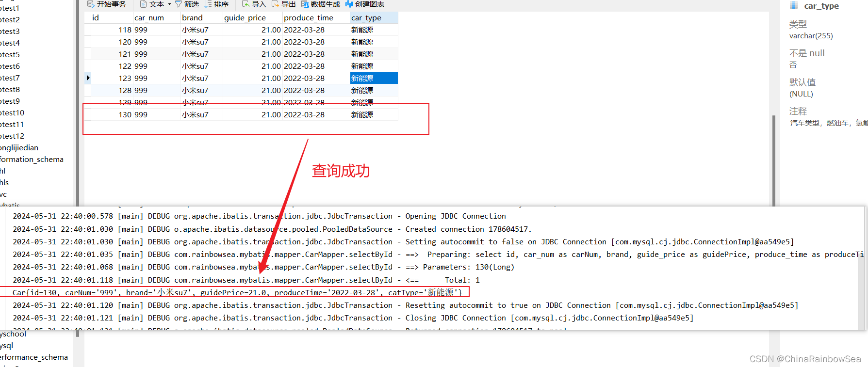Click the 新能源 car_type cell in row 128
Image resolution: width=868 pixels, height=367 pixels.
[x=374, y=91]
